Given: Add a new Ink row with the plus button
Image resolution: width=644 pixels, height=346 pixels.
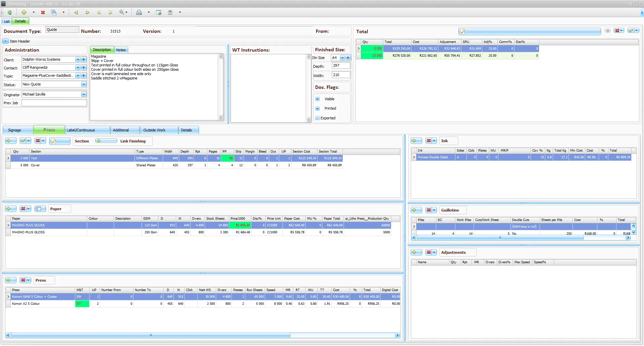Looking at the screenshot, I should (416, 141).
